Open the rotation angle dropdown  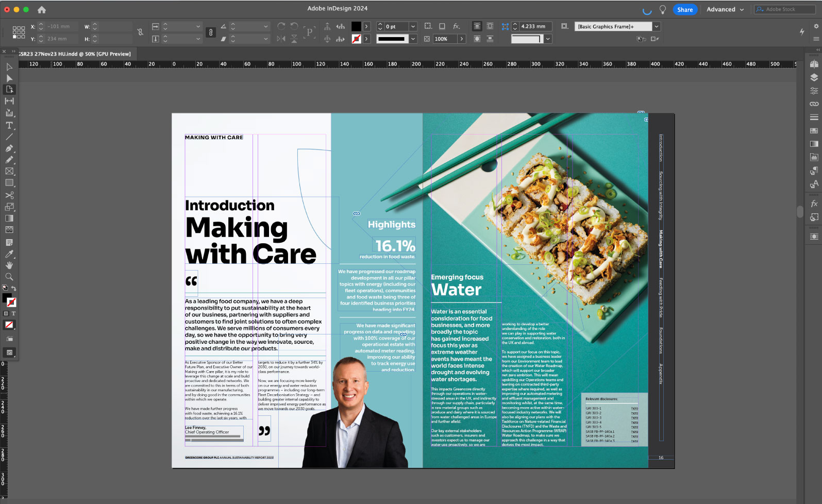pyautogui.click(x=266, y=26)
